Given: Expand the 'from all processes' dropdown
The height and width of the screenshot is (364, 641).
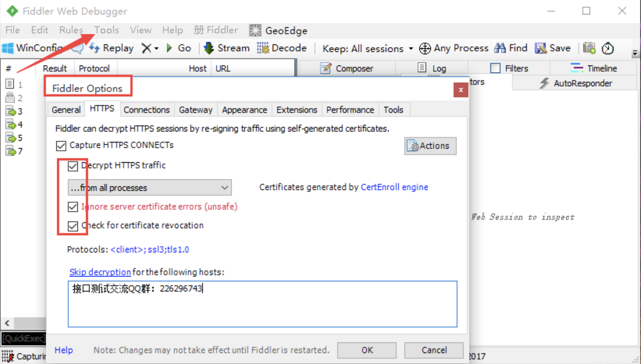Looking at the screenshot, I should pyautogui.click(x=225, y=188).
